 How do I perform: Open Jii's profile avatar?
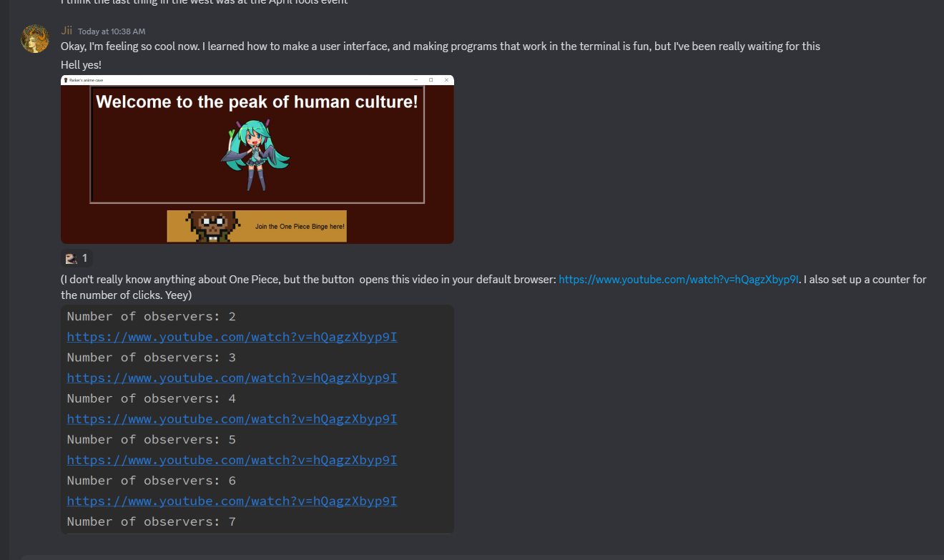pyautogui.click(x=35, y=39)
